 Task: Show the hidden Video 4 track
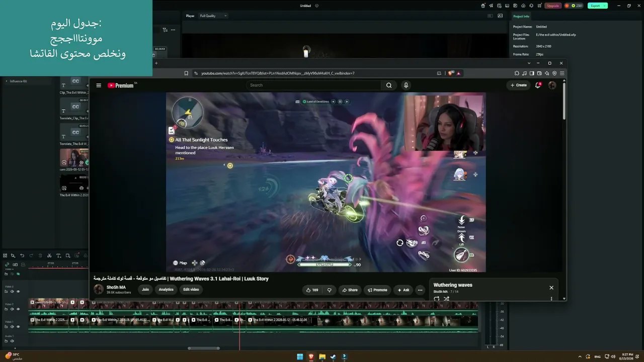(x=18, y=274)
